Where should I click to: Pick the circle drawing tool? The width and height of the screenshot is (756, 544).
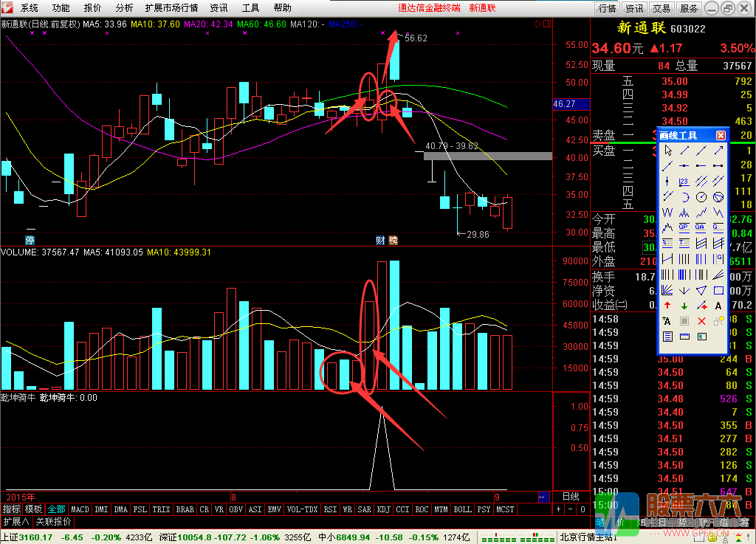pyautogui.click(x=701, y=197)
